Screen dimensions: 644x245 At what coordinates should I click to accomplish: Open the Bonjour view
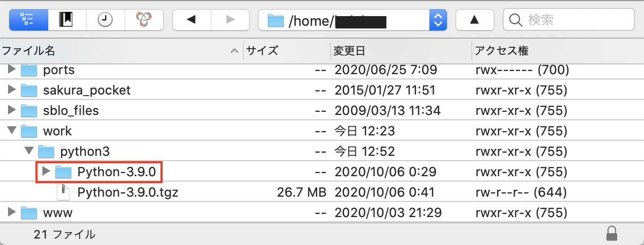[x=144, y=20]
